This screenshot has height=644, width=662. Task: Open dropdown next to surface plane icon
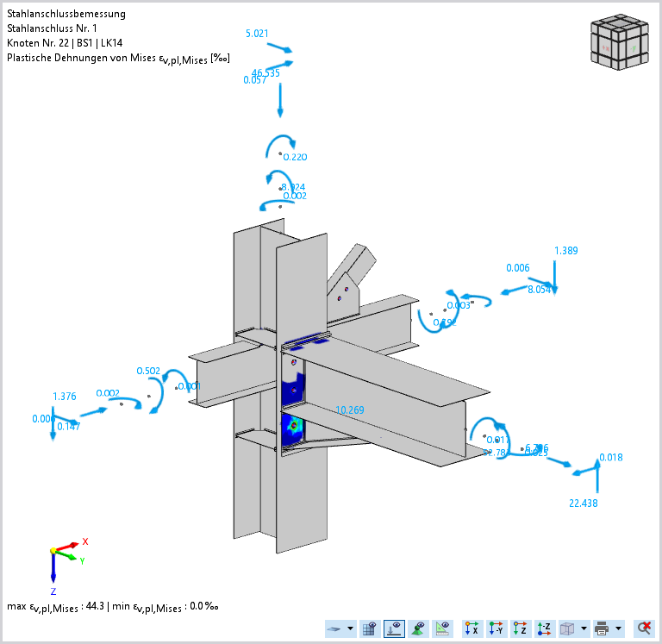coord(351,628)
